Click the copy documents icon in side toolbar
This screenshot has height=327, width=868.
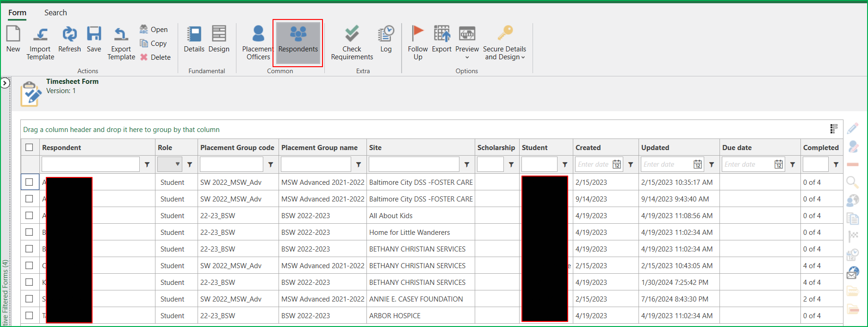(853, 218)
